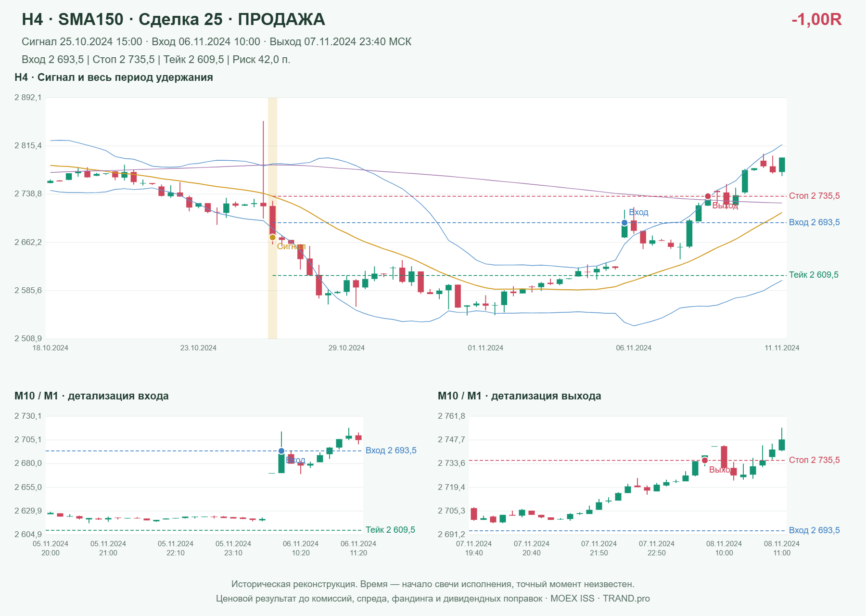Image resolution: width=866 pixels, height=616 pixels.
Task: Click the 11.11.2024 date axis label
Action: 782,348
